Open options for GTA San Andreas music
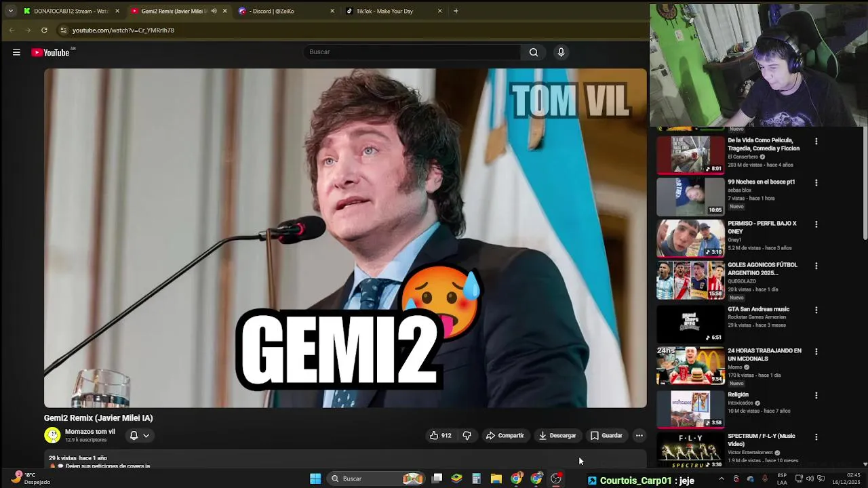Image resolution: width=868 pixels, height=488 pixels. tap(816, 310)
